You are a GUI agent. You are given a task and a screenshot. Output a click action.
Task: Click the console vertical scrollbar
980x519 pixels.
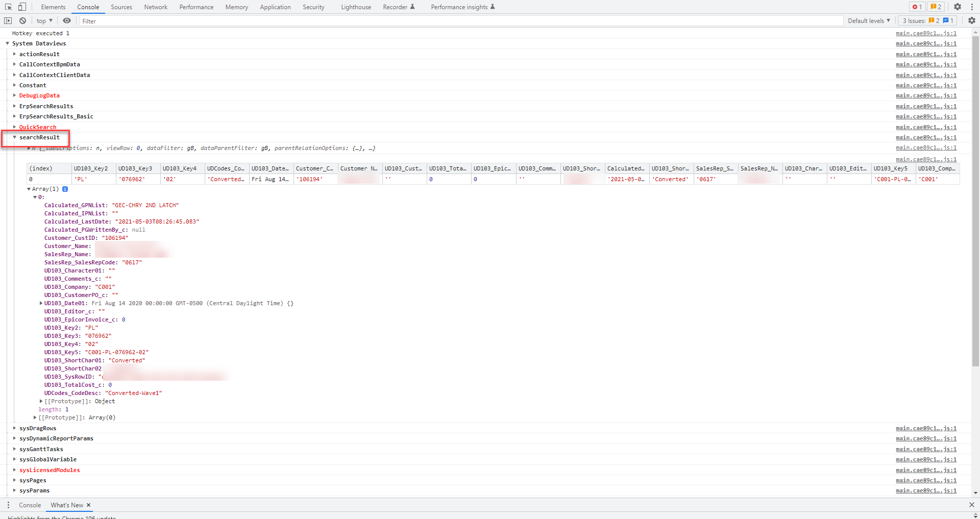[976, 202]
